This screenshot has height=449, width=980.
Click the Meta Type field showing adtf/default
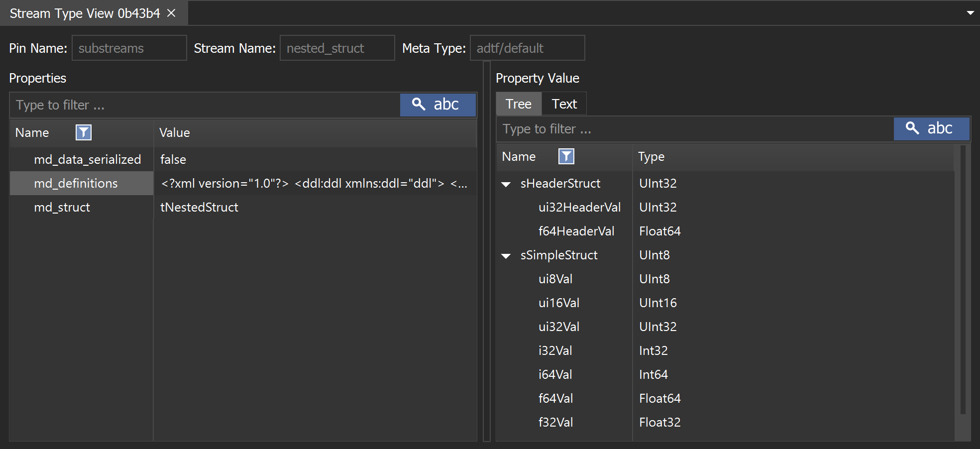click(528, 48)
